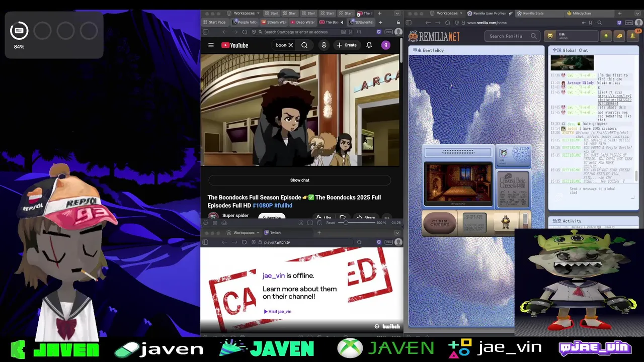Screen dimensions: 644x362
Task: Open Workspaces dropdown in the Twitch window
Action: 244,233
